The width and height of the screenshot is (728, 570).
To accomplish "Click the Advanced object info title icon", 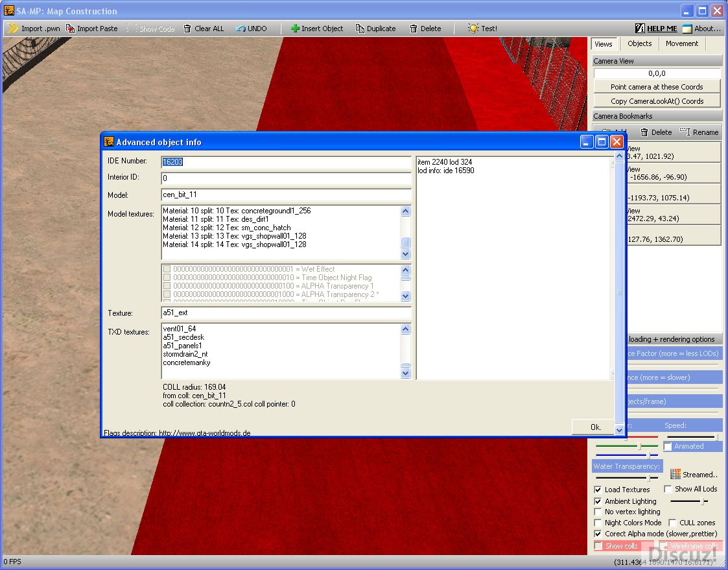I will pos(109,141).
